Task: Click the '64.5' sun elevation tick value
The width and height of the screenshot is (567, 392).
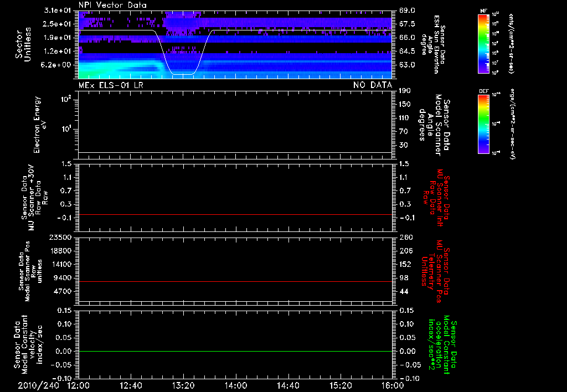Action: coord(407,51)
